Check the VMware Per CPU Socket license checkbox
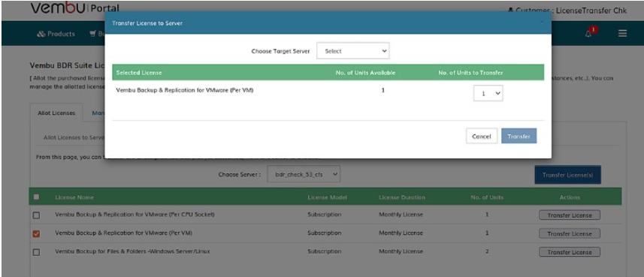The width and height of the screenshot is (644, 277). [x=37, y=215]
